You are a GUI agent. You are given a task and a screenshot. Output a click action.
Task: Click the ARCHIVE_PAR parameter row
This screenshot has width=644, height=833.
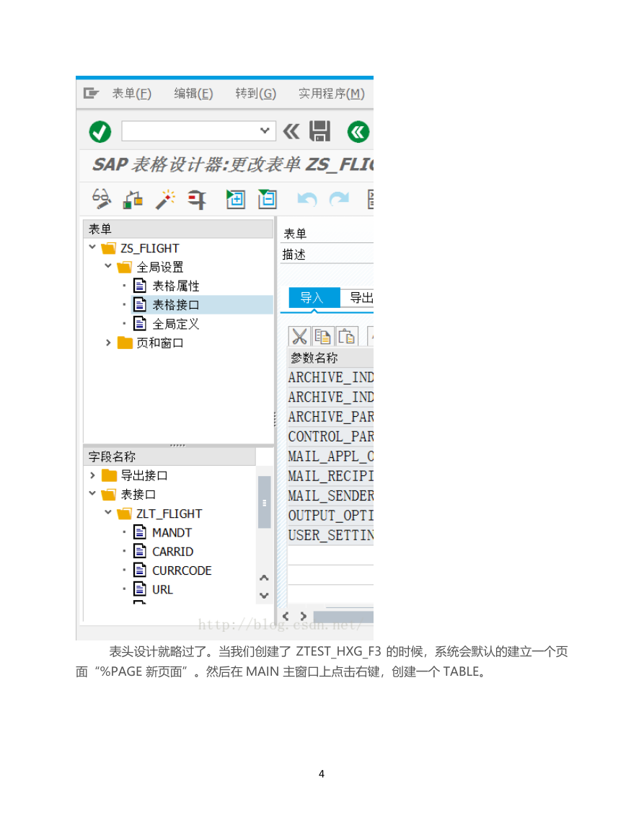click(330, 417)
